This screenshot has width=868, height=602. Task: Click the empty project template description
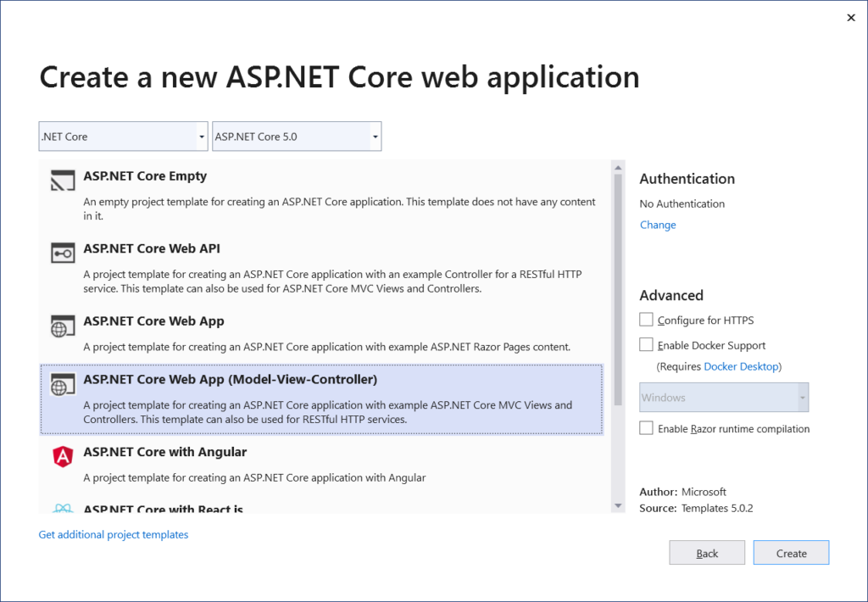(339, 209)
